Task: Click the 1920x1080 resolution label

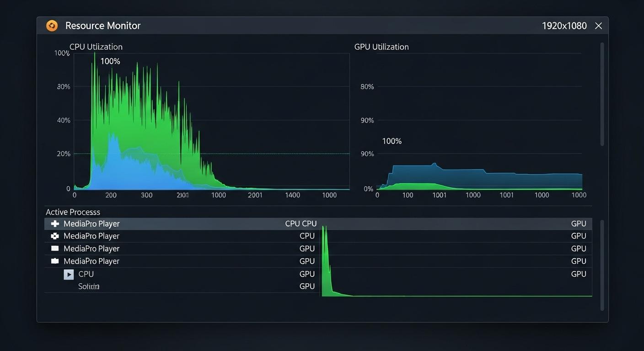Action: 564,26
